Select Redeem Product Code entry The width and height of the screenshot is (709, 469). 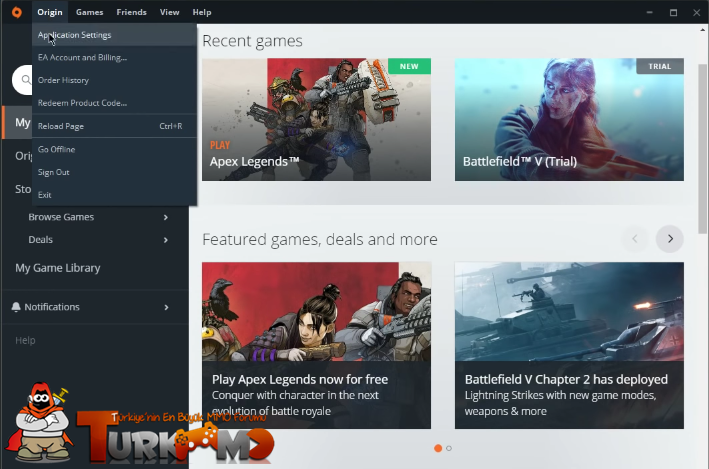[x=114, y=103]
